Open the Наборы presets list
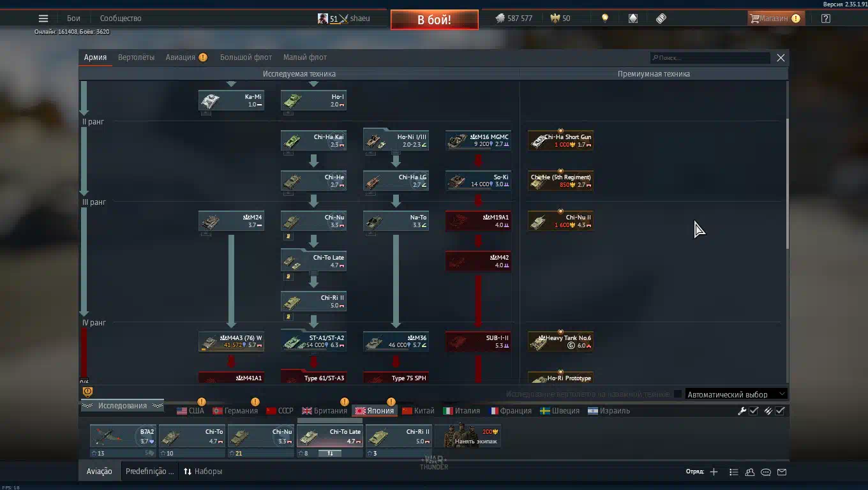The image size is (868, 490). pyautogui.click(x=203, y=471)
